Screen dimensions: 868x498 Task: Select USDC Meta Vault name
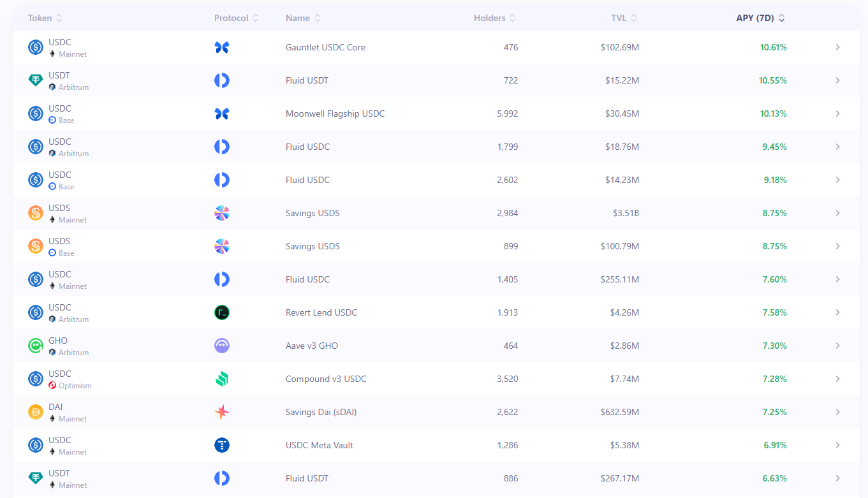coord(320,445)
